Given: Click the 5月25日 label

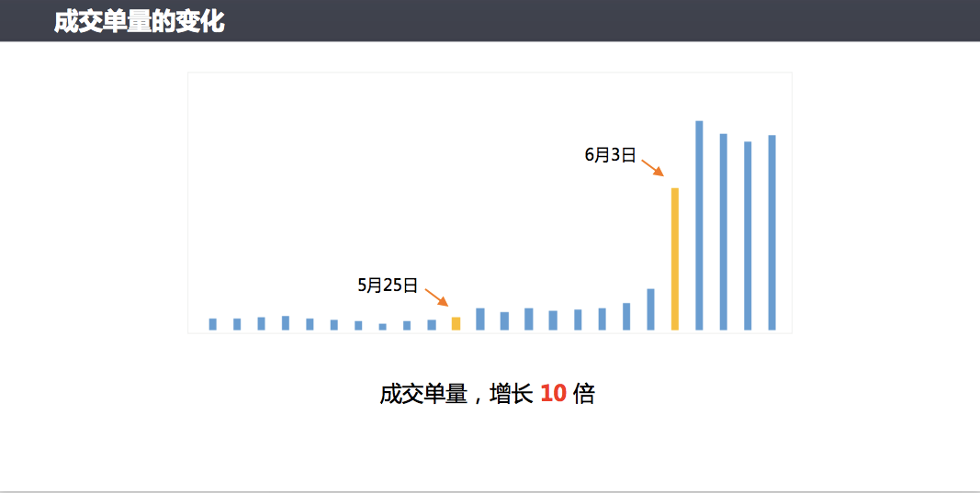Looking at the screenshot, I should (x=388, y=286).
